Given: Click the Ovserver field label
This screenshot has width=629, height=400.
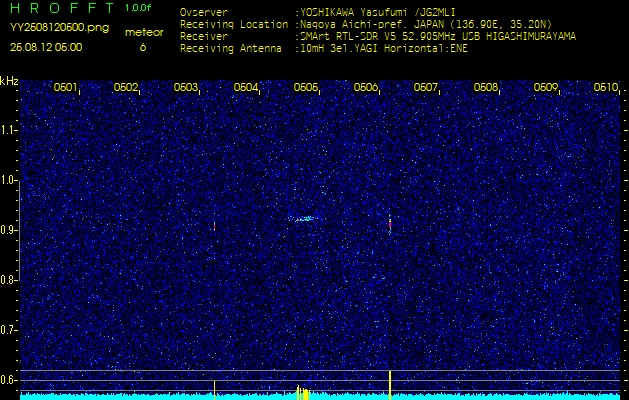Looking at the screenshot, I should pyautogui.click(x=204, y=12).
